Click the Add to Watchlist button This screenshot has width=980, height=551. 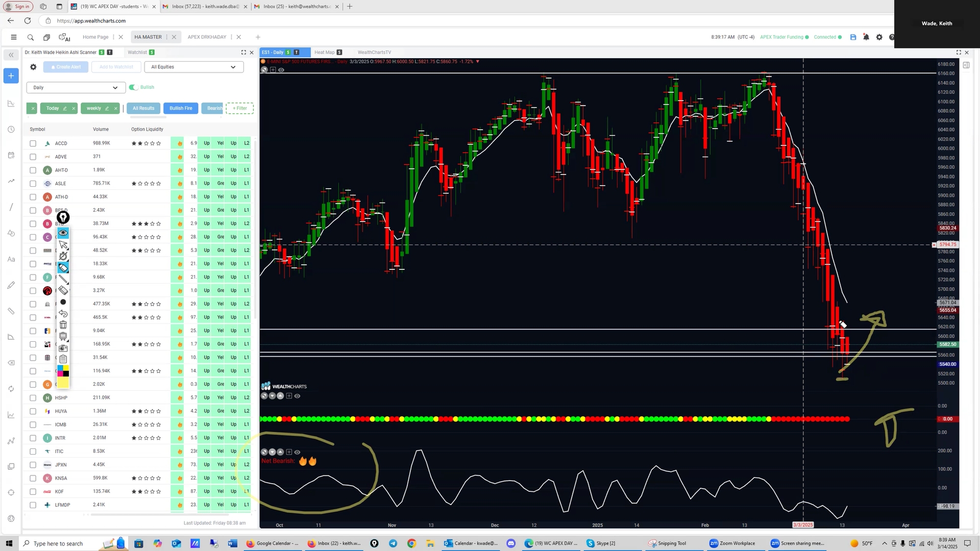pyautogui.click(x=116, y=67)
